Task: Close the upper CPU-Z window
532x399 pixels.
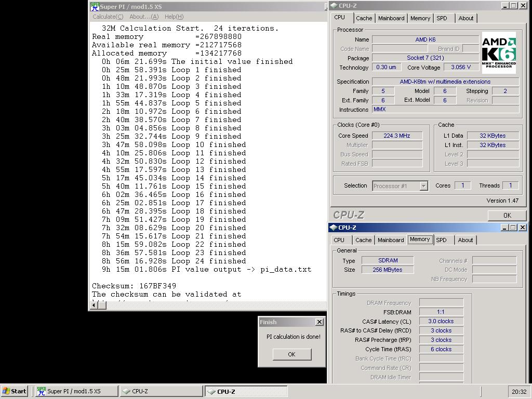Action: tap(523, 5)
